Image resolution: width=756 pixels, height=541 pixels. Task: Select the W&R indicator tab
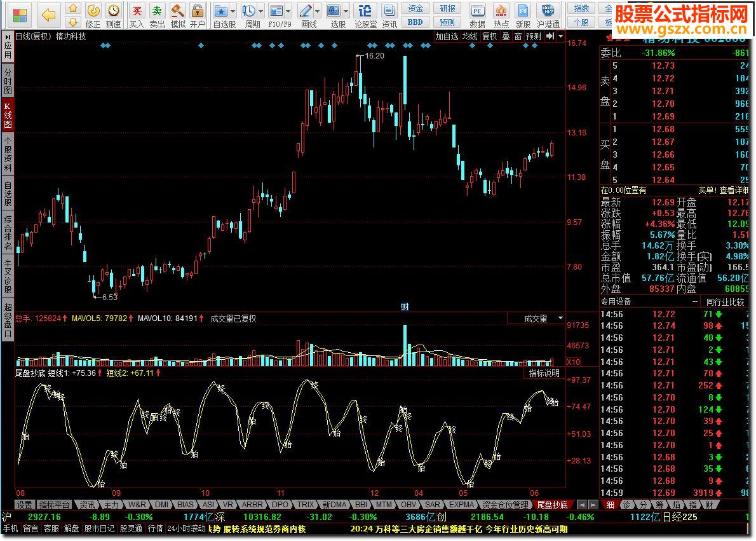[x=137, y=504]
